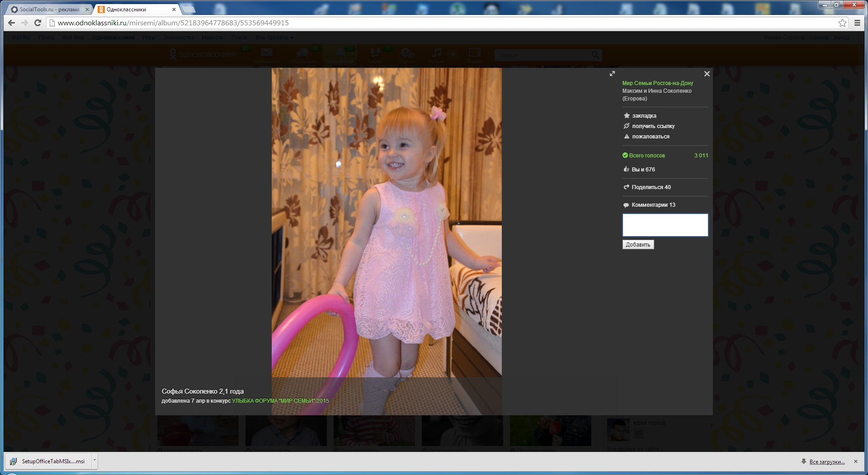Click Поделиться 40

pyautogui.click(x=647, y=187)
